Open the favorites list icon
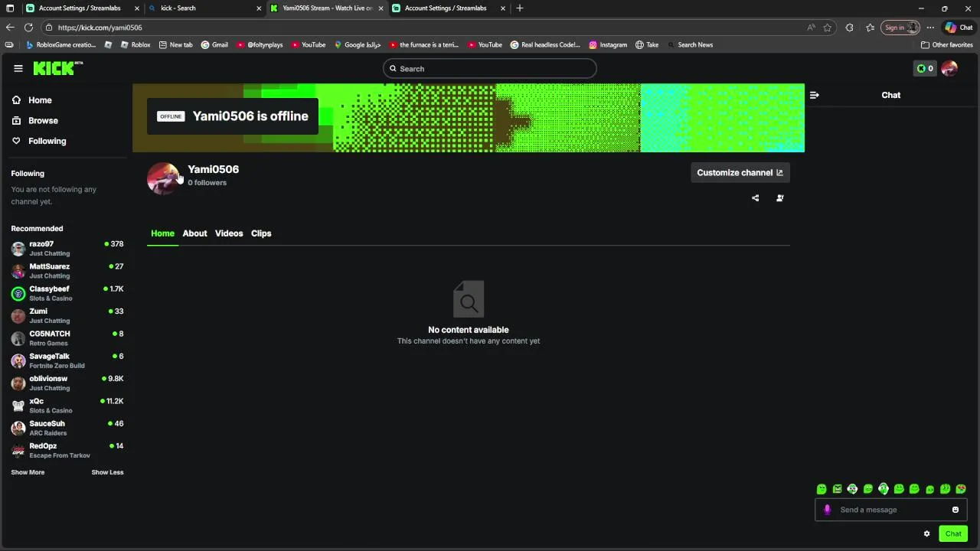 click(871, 28)
